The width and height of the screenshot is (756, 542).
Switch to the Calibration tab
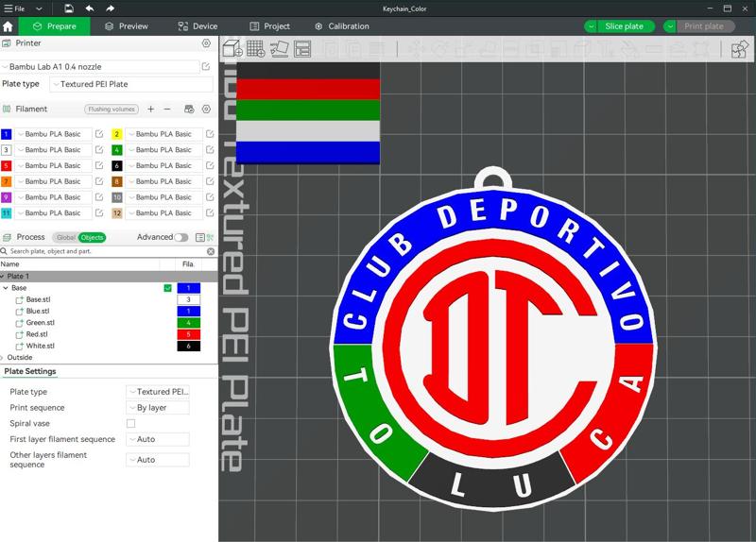(342, 26)
